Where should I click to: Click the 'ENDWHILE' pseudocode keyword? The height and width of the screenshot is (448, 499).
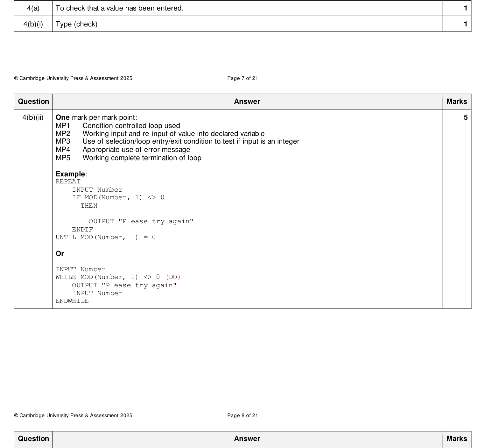72,301
